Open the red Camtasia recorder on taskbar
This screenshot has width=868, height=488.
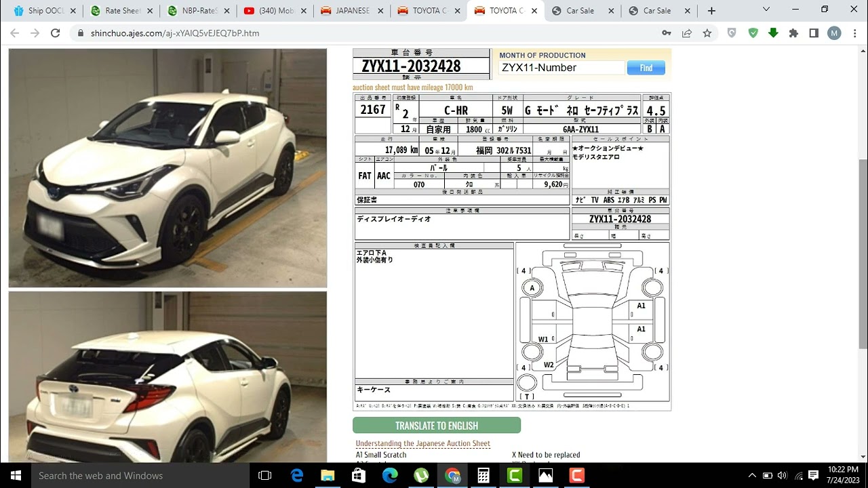577,476
